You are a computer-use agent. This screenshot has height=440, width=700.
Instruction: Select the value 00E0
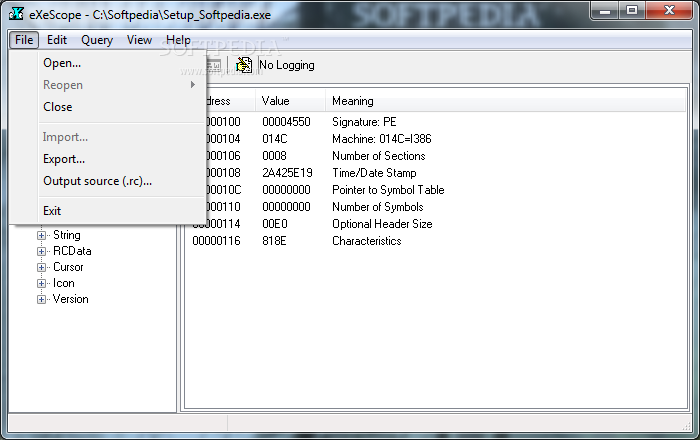(275, 224)
